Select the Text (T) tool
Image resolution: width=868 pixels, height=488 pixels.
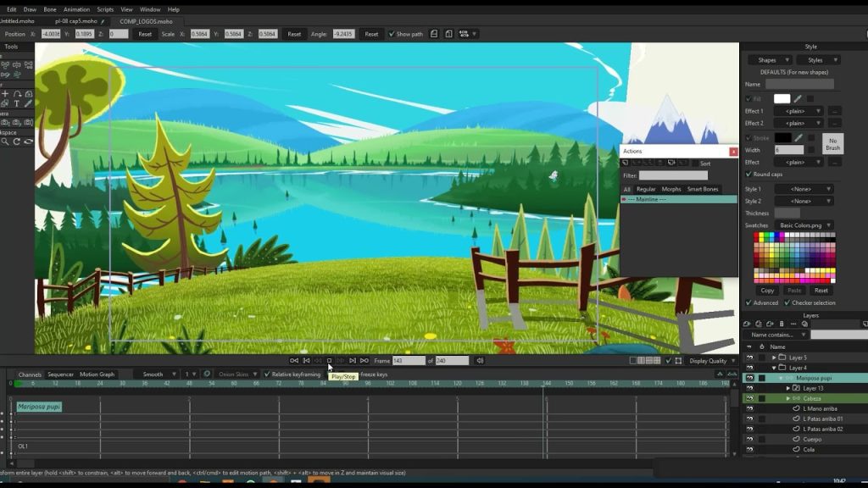(x=17, y=103)
